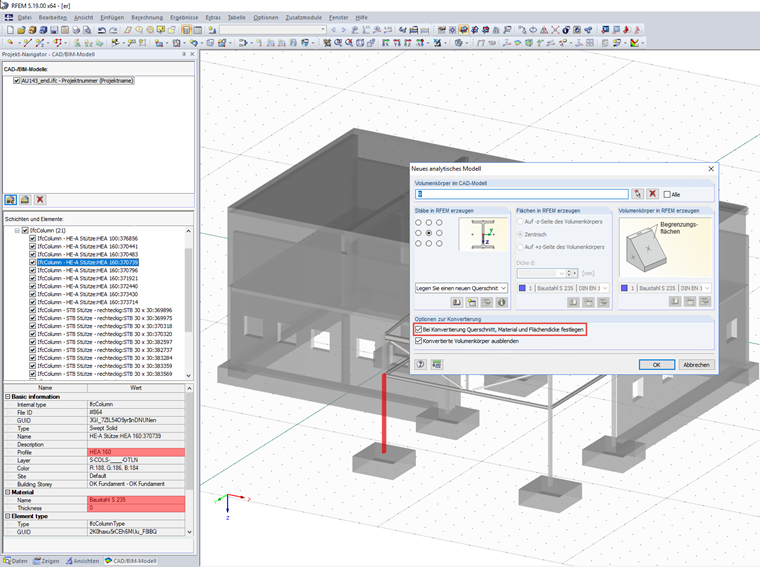The height and width of the screenshot is (567, 760).
Task: Uncheck 'Konvertierte Volumenkörper ausblenden'
Action: click(418, 341)
